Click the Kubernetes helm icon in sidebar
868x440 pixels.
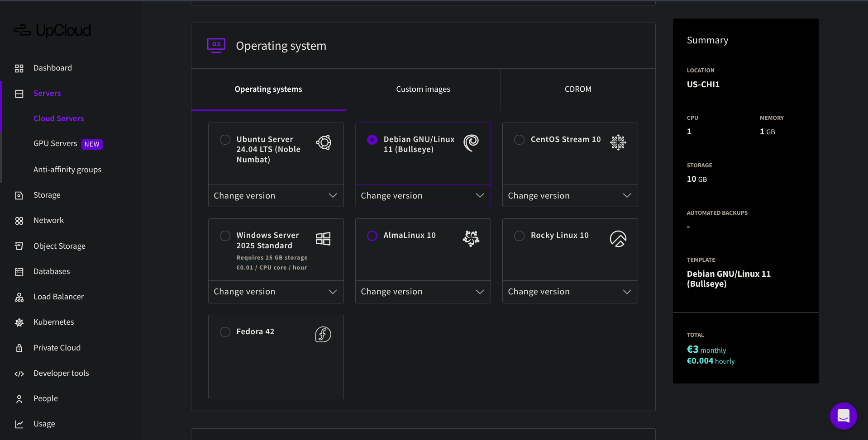click(19, 322)
